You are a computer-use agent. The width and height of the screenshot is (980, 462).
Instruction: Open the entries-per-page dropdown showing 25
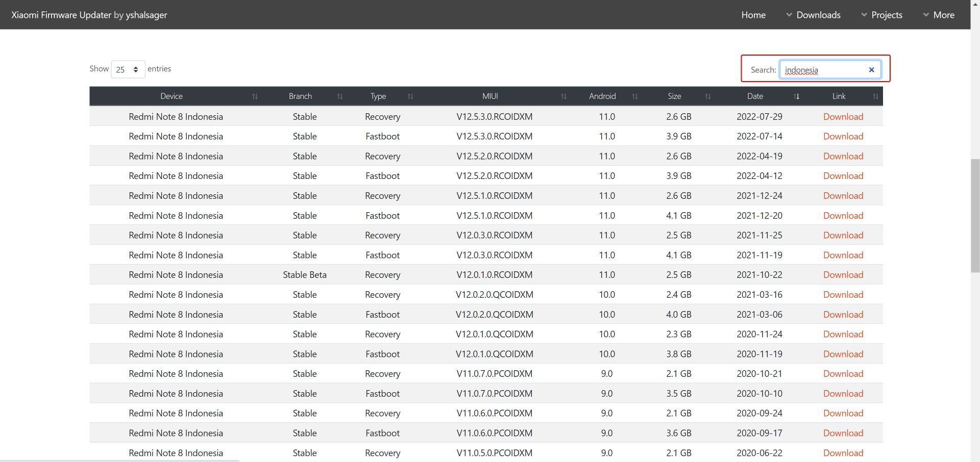point(128,69)
